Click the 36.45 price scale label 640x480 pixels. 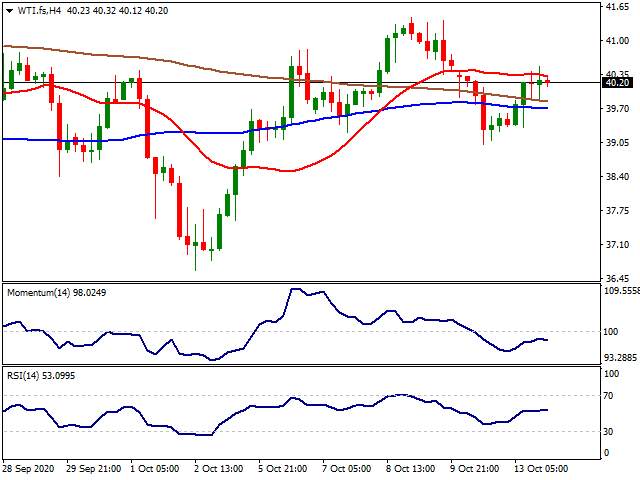[x=618, y=279]
